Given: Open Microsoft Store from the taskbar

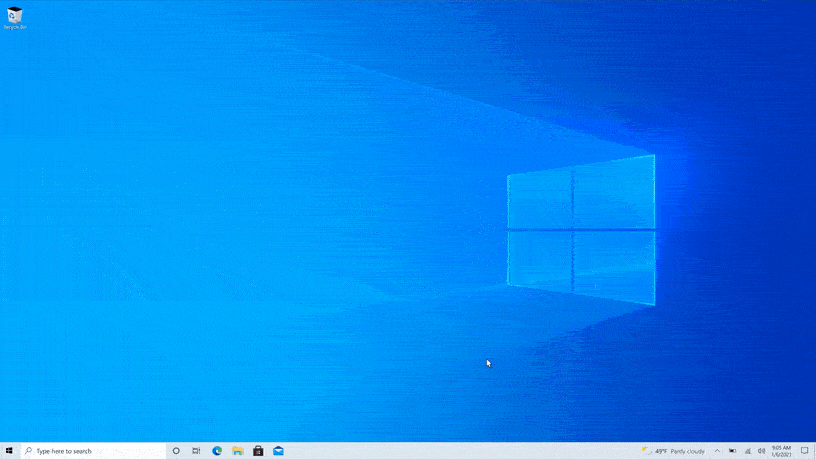Looking at the screenshot, I should [258, 451].
